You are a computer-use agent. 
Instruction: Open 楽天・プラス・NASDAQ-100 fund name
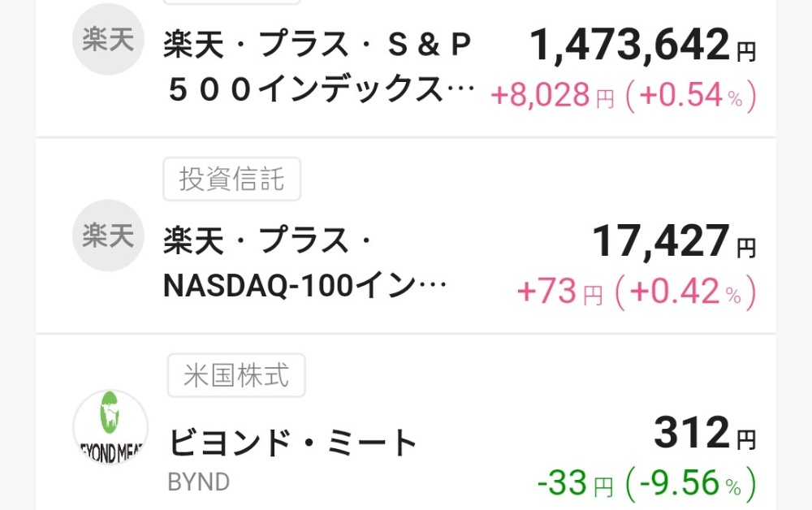click(x=305, y=262)
